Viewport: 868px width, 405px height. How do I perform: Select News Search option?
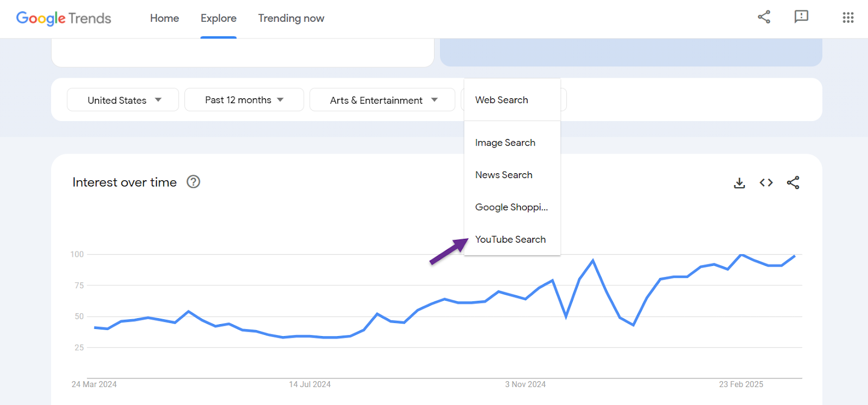coord(504,175)
